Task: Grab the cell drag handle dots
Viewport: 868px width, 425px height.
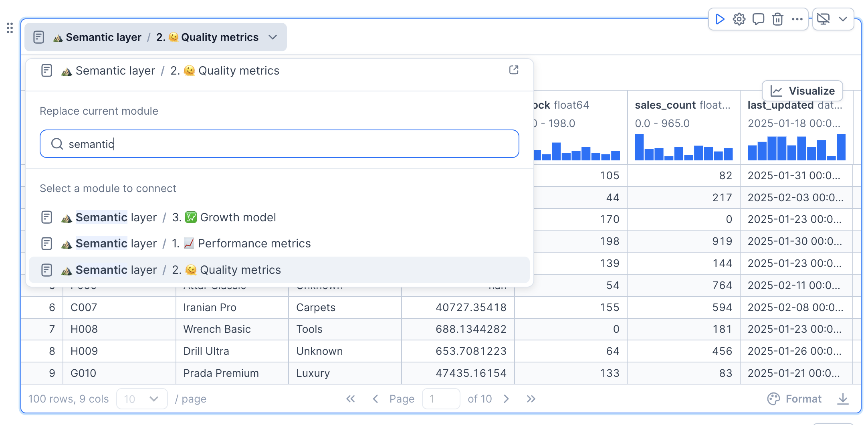Action: pos(10,28)
